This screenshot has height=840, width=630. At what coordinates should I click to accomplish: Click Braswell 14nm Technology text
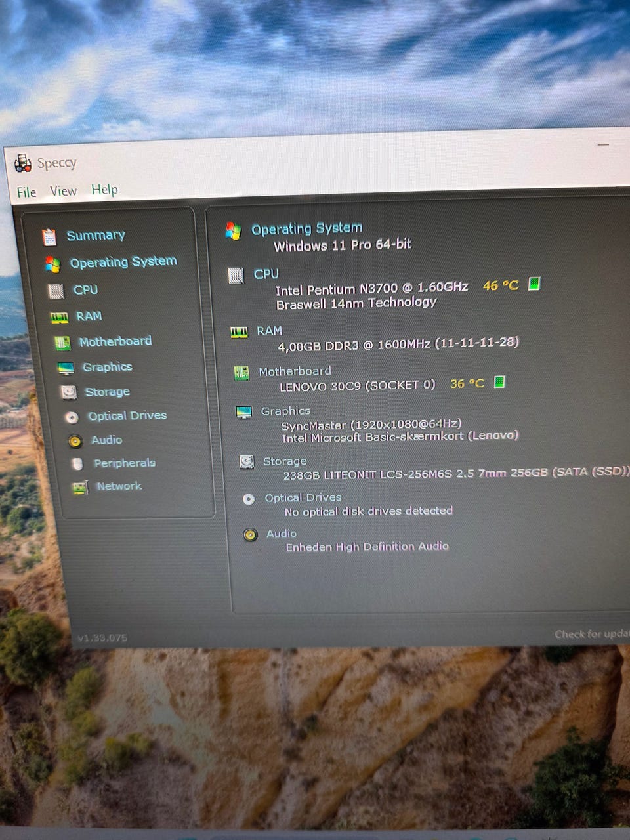(356, 303)
